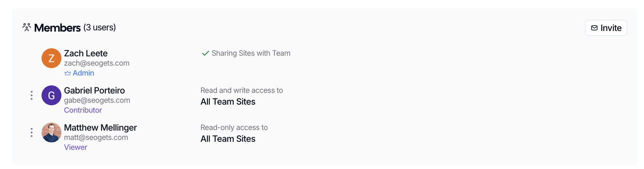Click the Contributor role label
Screen dimensions: 644x169
(x=83, y=110)
